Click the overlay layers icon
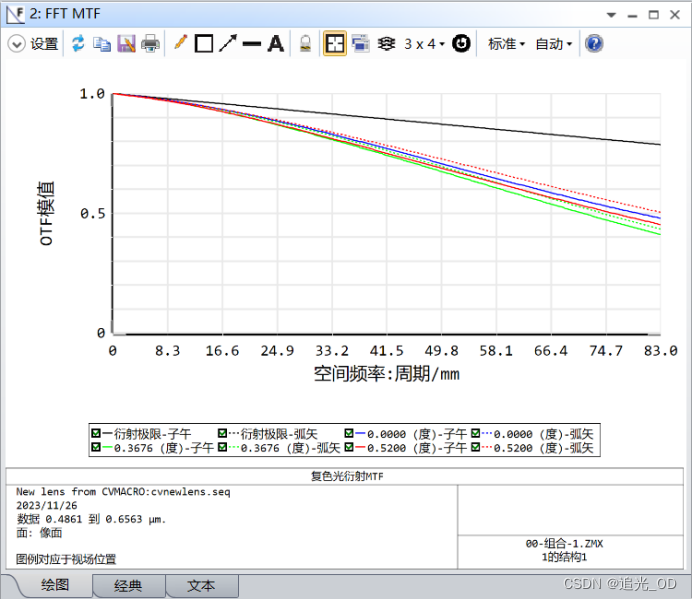Image resolution: width=692 pixels, height=600 pixels. (x=386, y=44)
